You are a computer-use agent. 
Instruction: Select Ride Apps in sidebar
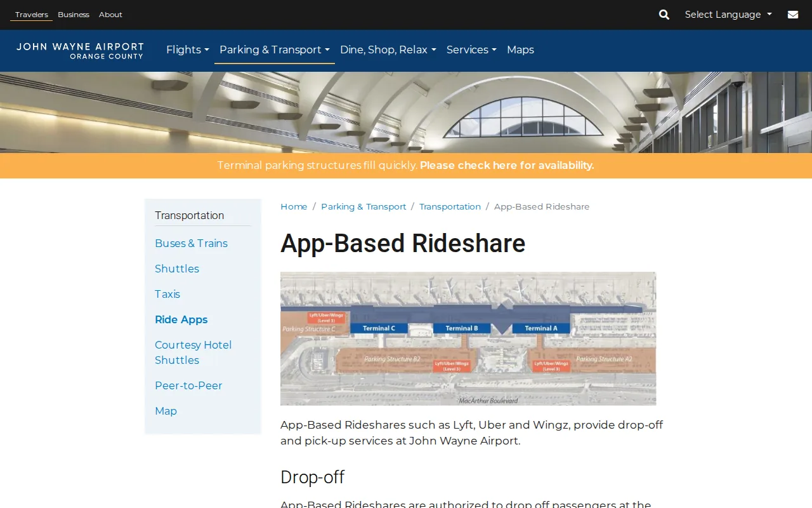coord(181,319)
